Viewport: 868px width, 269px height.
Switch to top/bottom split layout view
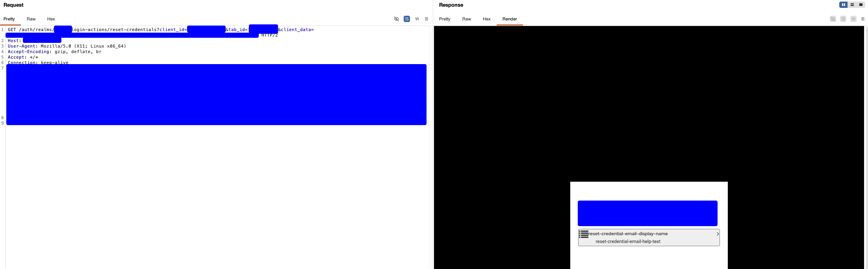click(852, 5)
